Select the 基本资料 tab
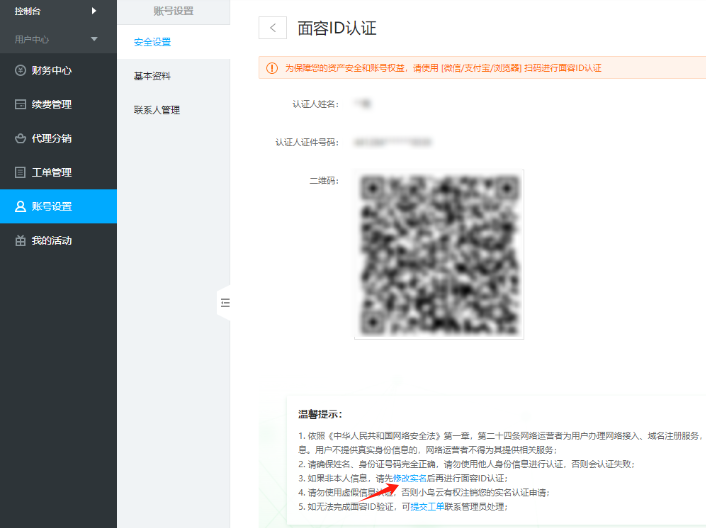 coord(152,76)
